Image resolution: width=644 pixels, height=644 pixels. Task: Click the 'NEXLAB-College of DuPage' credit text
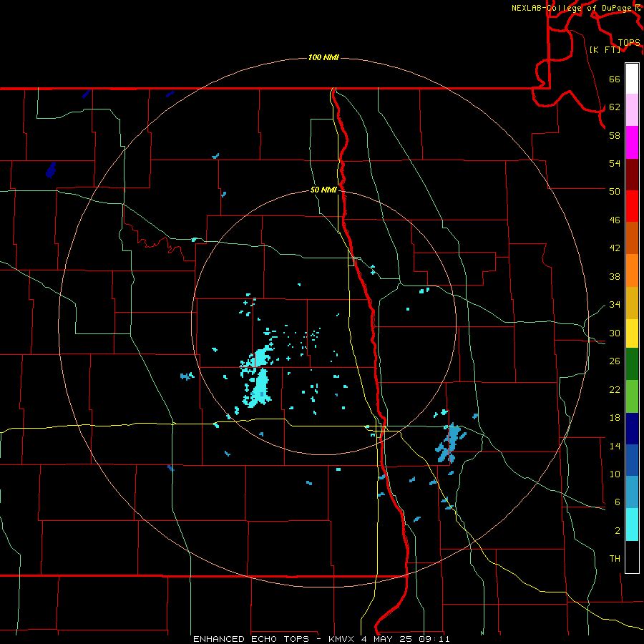coord(571,8)
